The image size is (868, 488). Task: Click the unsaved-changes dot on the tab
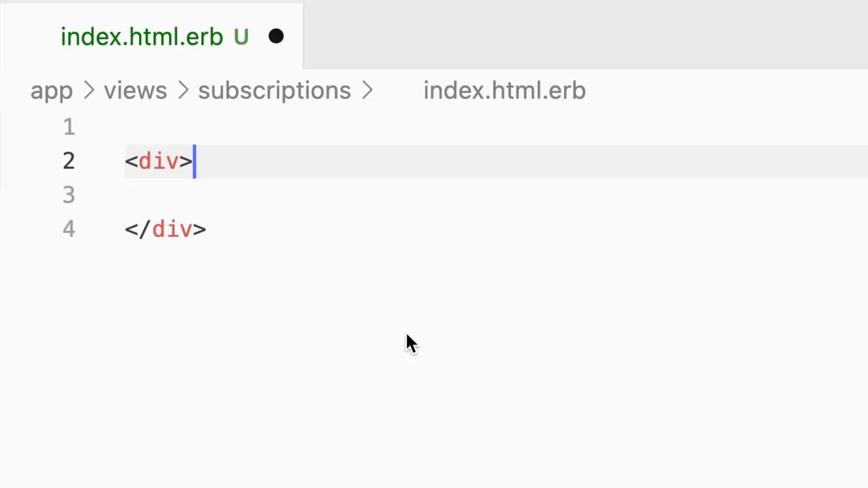point(276,36)
